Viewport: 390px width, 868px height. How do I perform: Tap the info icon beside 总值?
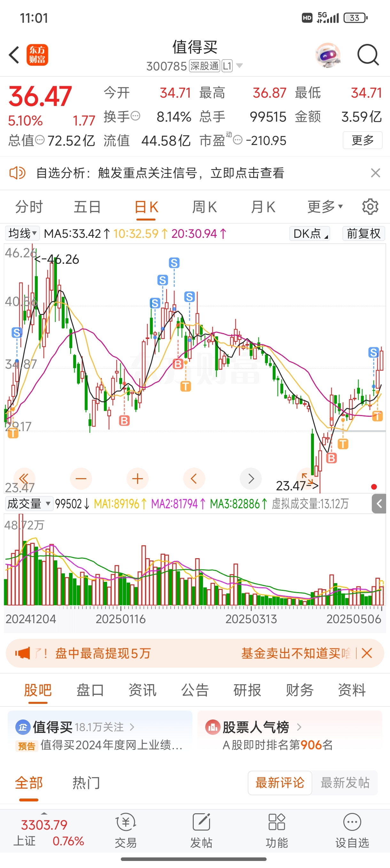click(40, 140)
